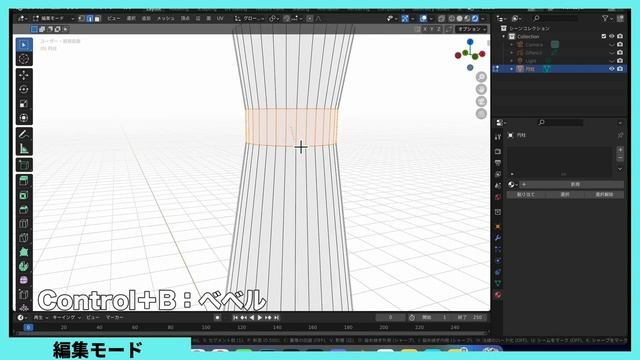Select the Knife tool

tap(24, 238)
